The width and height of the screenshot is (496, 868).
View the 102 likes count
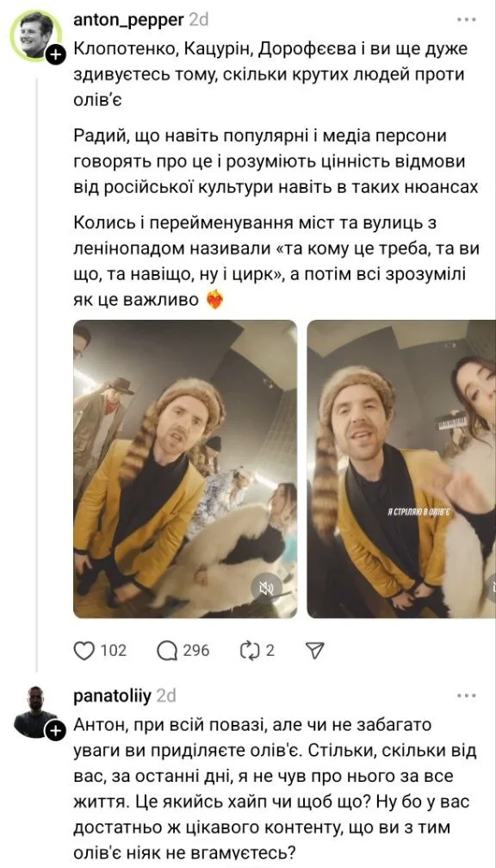coord(114,651)
